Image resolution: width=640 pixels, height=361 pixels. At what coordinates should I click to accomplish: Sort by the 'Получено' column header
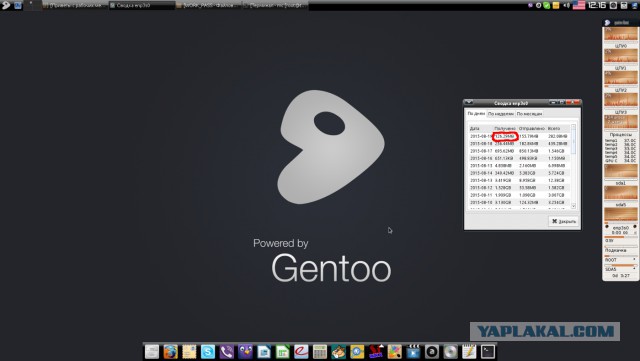[505, 128]
